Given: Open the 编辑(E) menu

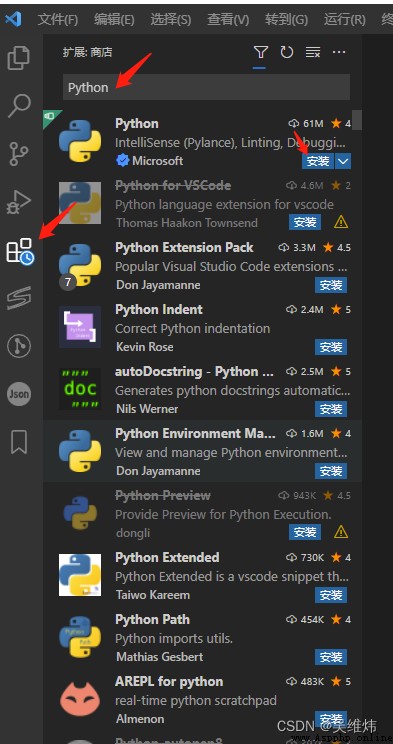Looking at the screenshot, I should [x=114, y=19].
